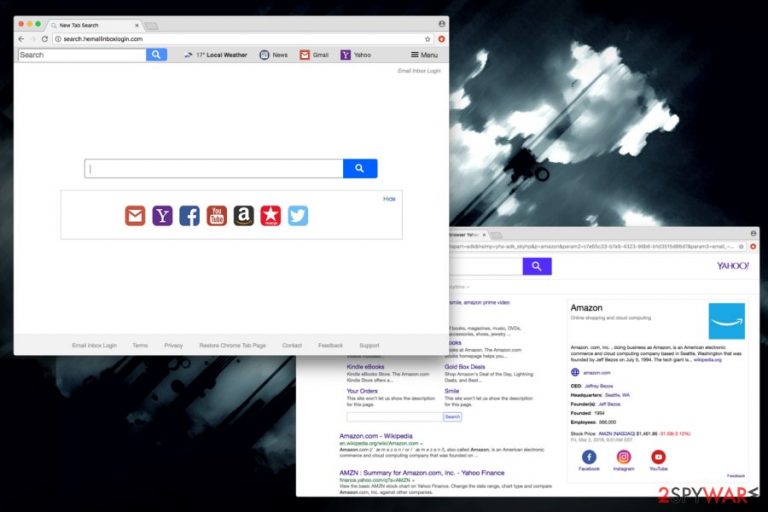Open Jeffrey Bezos CEO link
The image size is (768, 512).
pyautogui.click(x=599, y=386)
